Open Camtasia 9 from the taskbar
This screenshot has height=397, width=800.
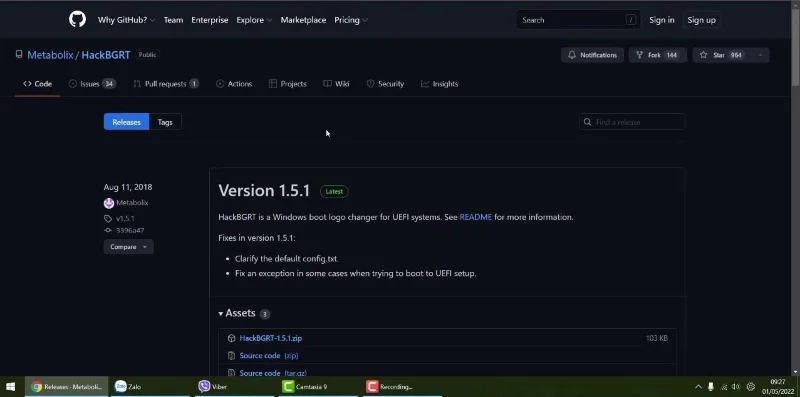[319, 387]
